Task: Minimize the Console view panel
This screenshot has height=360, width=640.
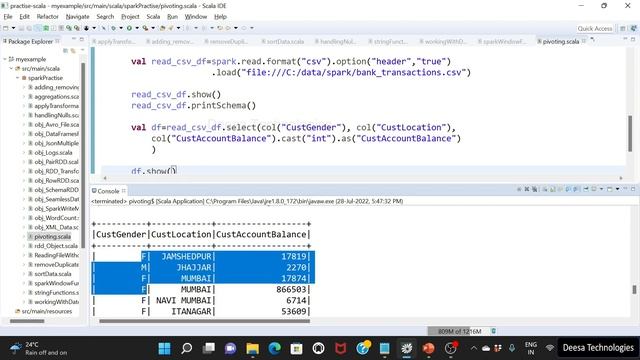Action: click(626, 189)
